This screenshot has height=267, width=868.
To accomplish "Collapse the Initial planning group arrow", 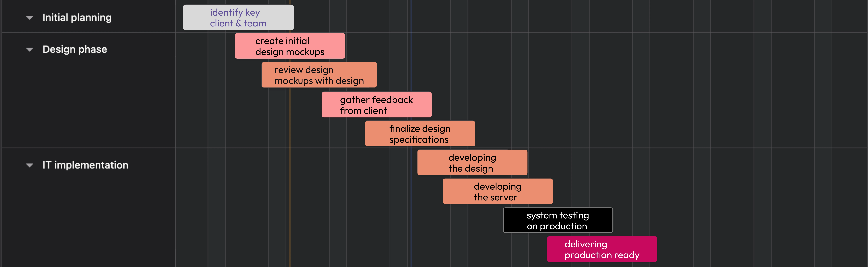I will tap(30, 18).
